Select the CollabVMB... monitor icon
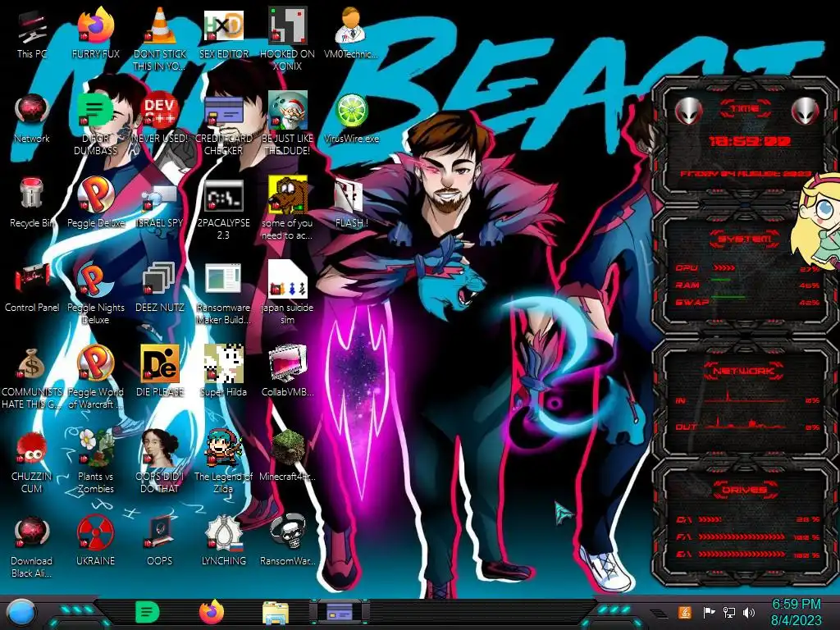840x630 pixels. [x=287, y=372]
